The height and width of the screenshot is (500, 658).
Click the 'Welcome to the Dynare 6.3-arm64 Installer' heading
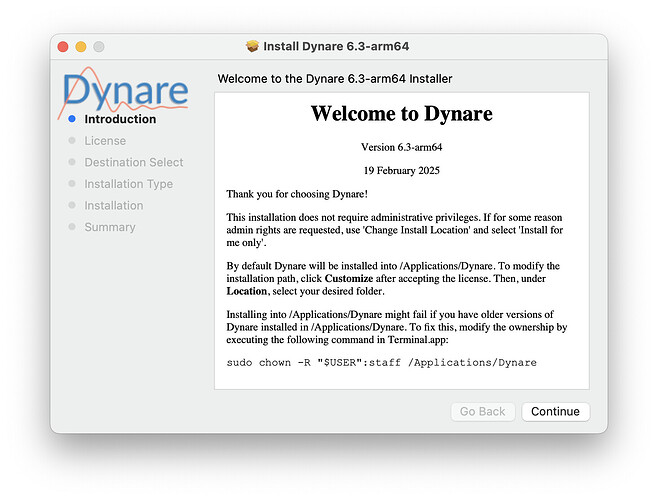click(x=335, y=79)
